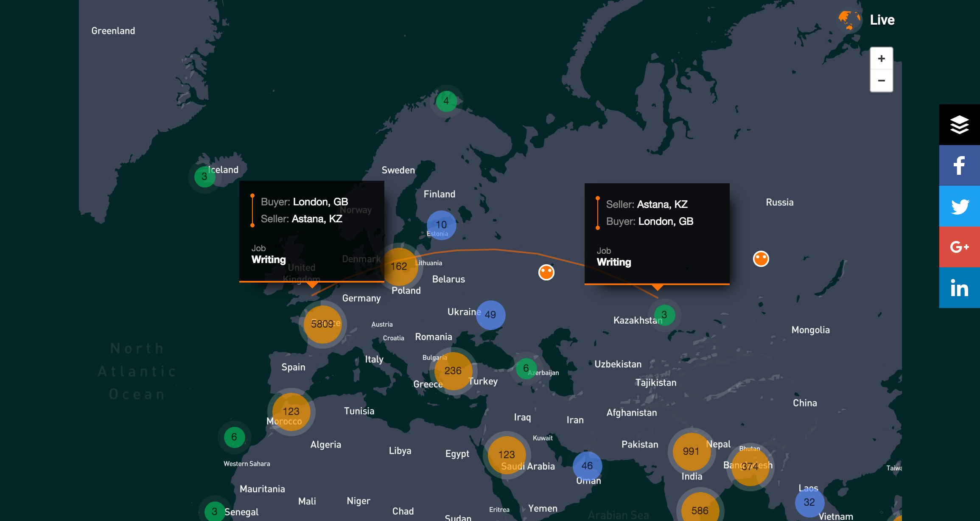
Task: Open the 10 cluster over Estonia
Action: click(441, 225)
